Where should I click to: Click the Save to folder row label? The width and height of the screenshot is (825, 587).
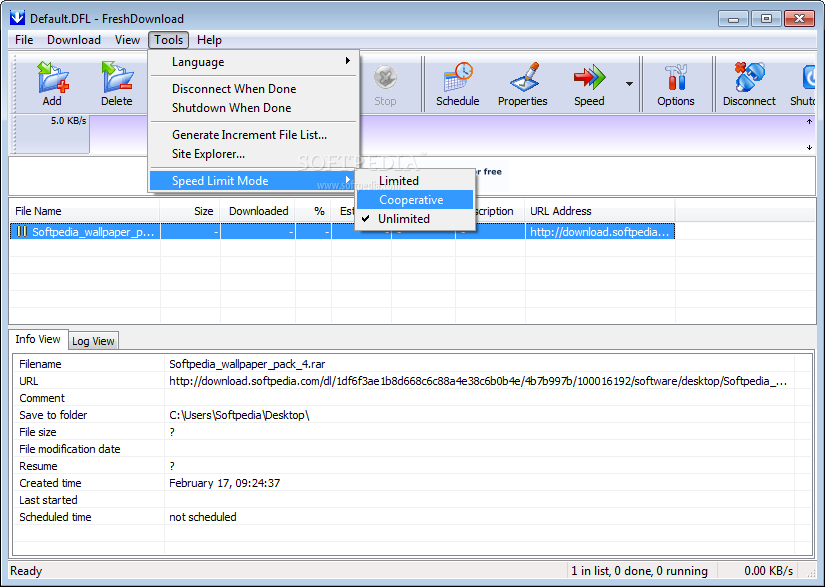53,415
